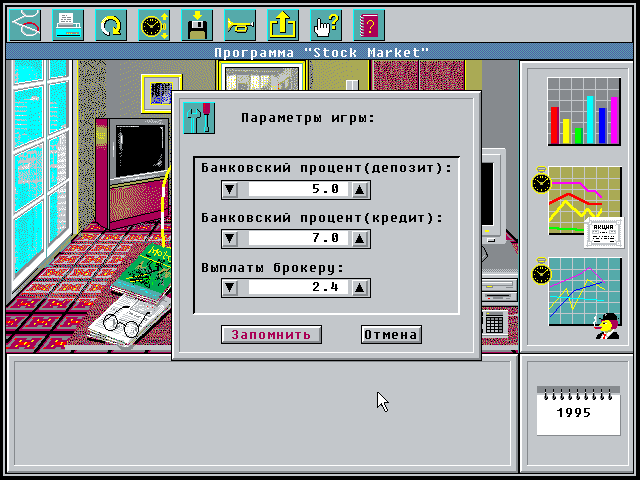Decrease the broker payments value
The height and width of the screenshot is (480, 640).
pos(230,288)
